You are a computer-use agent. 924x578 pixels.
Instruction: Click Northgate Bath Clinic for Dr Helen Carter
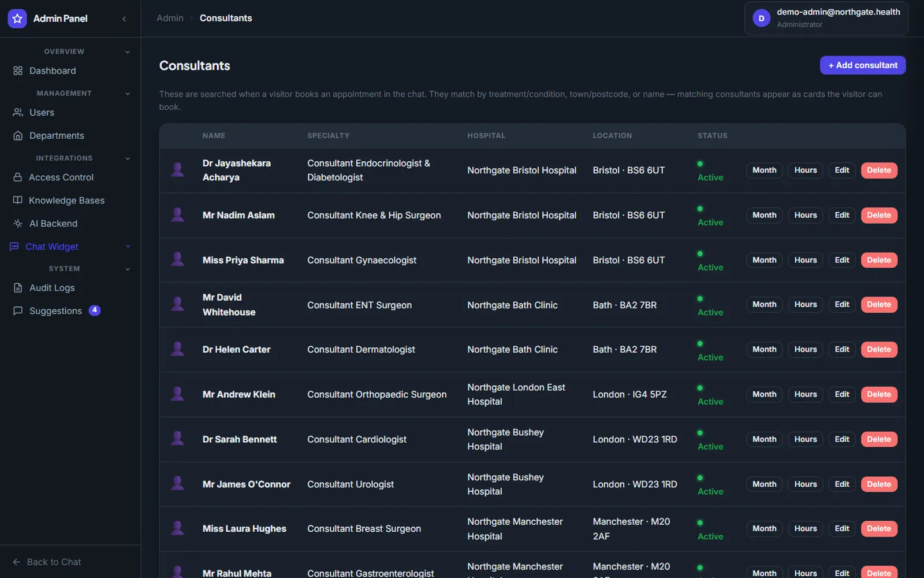tap(512, 349)
